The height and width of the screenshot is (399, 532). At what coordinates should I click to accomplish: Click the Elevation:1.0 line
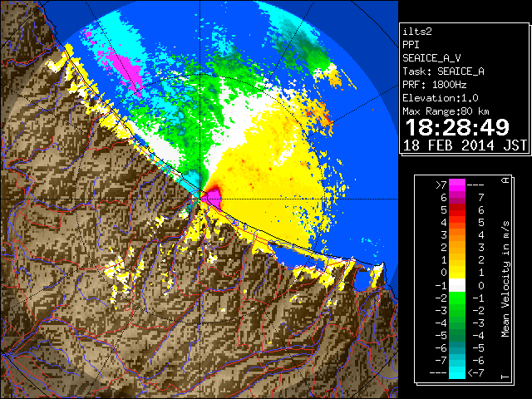(441, 98)
